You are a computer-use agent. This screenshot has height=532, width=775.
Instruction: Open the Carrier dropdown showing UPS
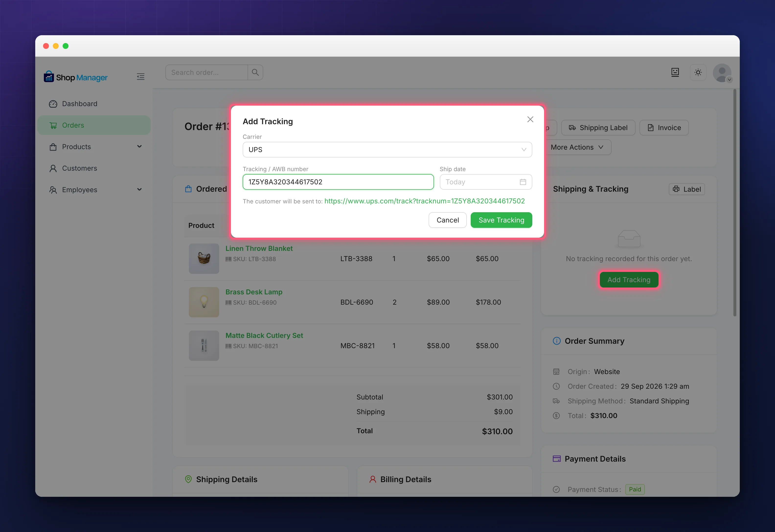(x=387, y=150)
